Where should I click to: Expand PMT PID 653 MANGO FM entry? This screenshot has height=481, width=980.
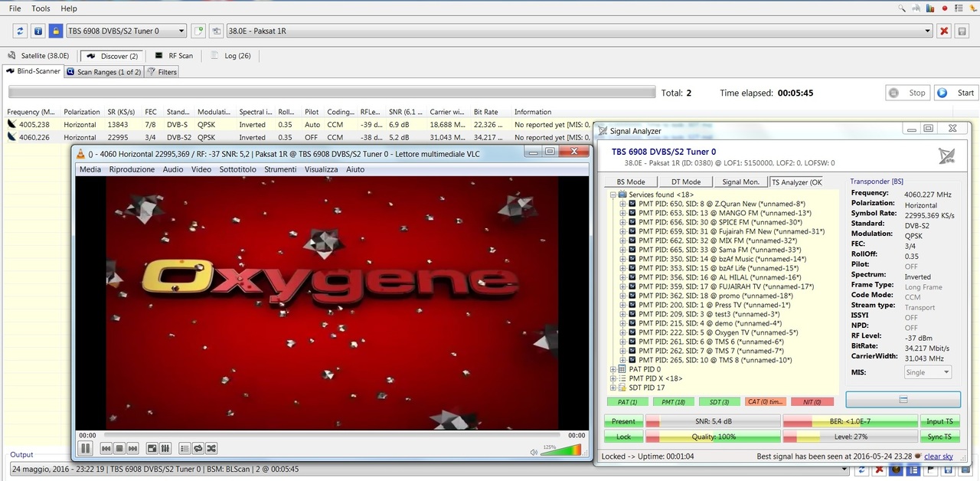point(622,214)
